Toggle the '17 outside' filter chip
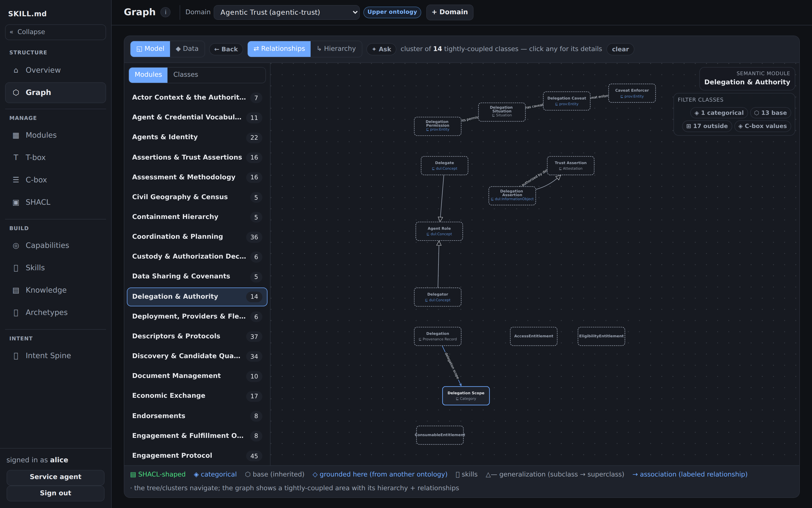 click(x=707, y=126)
